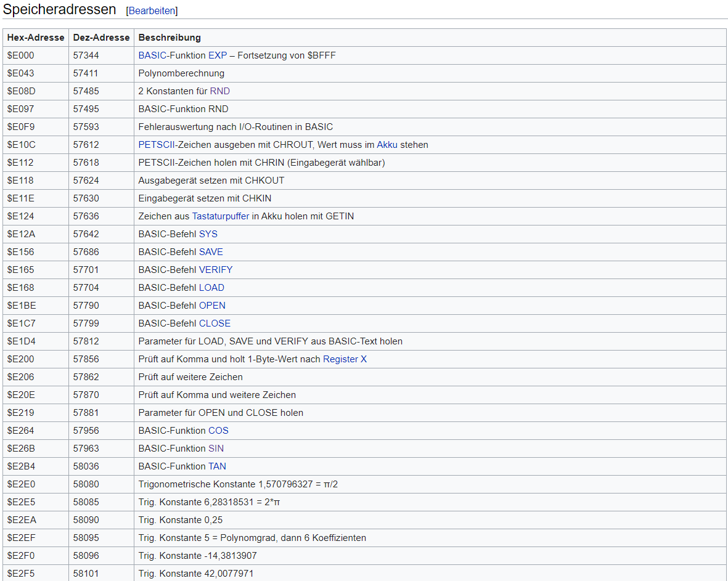Viewport: 728px width, 581px height.
Task: Click the Bearbeiten edit link
Action: [152, 11]
